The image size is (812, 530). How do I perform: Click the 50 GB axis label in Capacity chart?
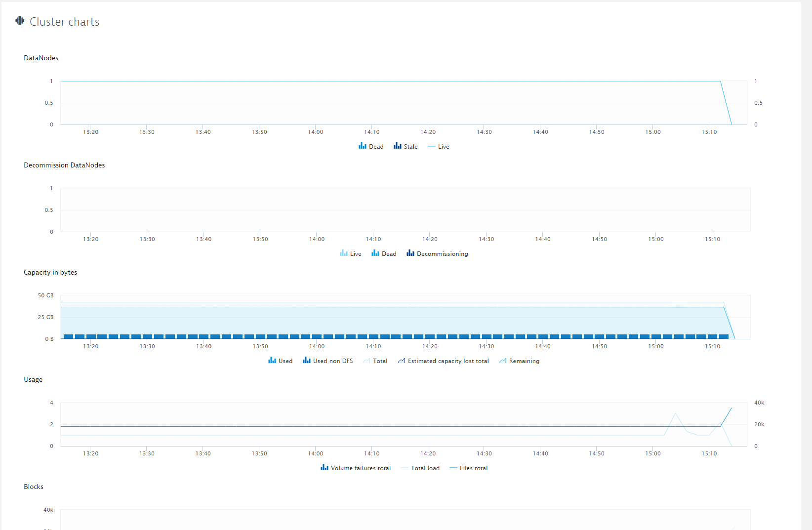[x=45, y=295]
